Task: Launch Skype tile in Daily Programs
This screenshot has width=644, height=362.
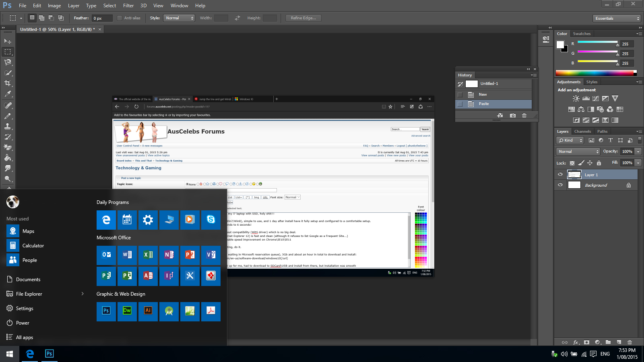Action: [211, 220]
